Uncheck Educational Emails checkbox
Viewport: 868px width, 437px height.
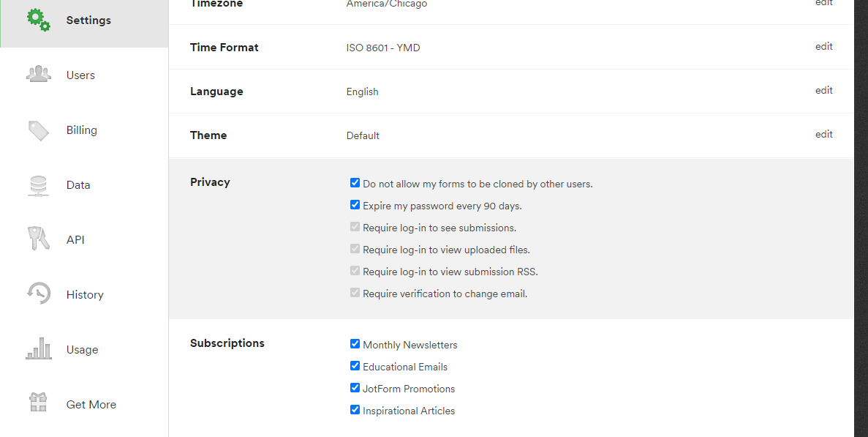point(355,366)
